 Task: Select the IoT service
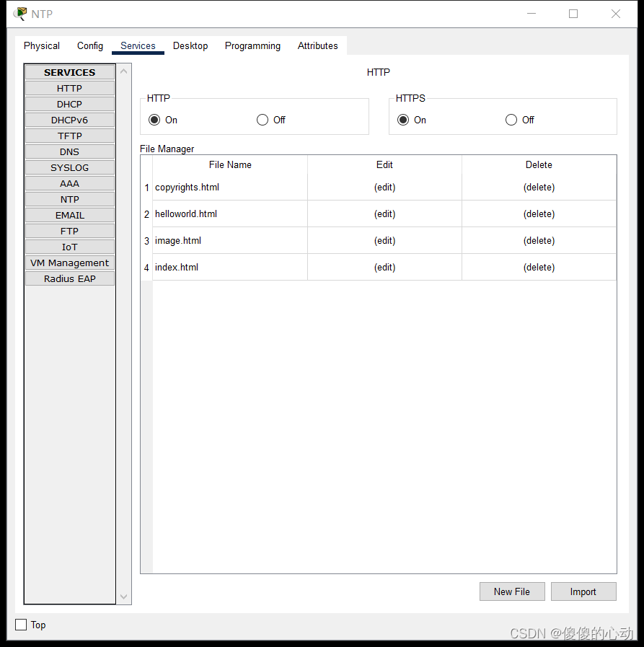pyautogui.click(x=69, y=247)
